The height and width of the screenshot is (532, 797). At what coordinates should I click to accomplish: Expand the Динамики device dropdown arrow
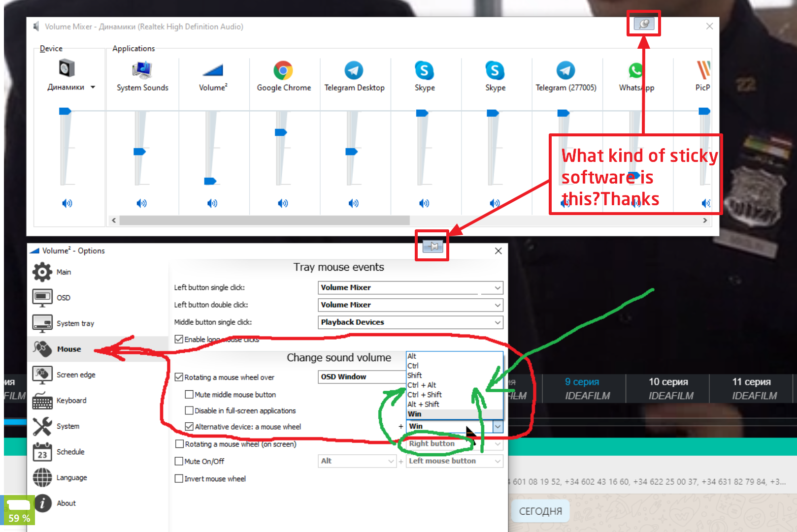(93, 87)
